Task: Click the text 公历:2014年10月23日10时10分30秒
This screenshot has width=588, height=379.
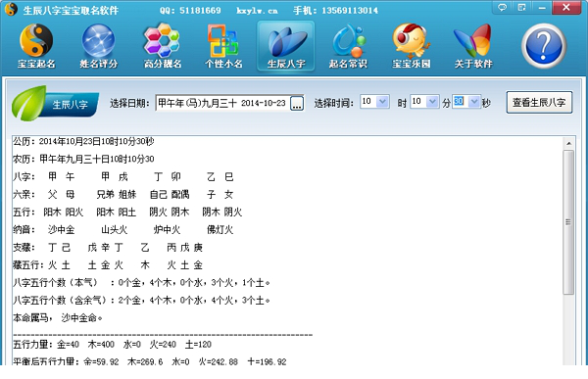Action: 83,141
